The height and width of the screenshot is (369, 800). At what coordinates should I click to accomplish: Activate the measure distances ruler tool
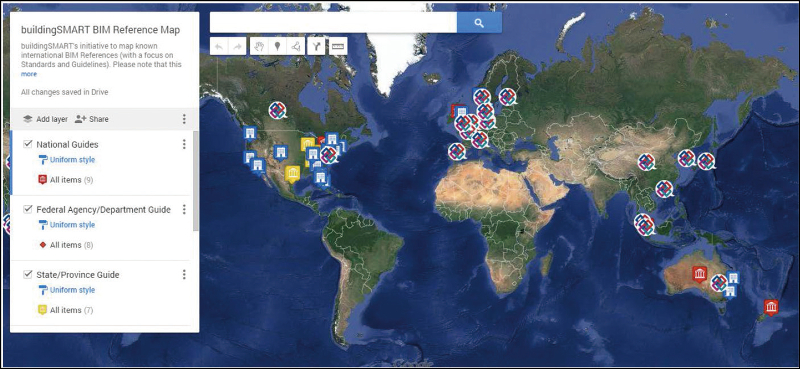point(338,46)
